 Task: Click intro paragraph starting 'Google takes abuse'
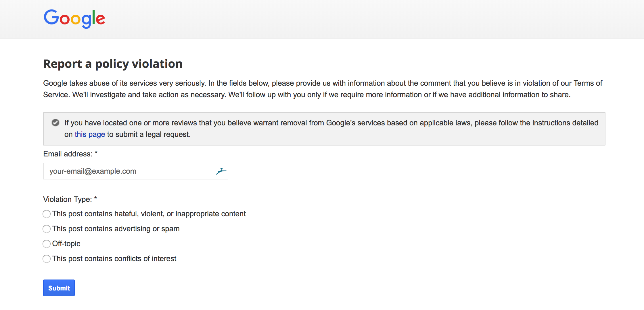[323, 89]
